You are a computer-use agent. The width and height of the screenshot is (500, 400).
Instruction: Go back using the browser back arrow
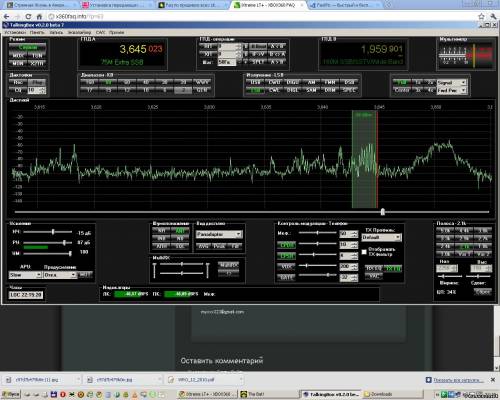click(6, 16)
